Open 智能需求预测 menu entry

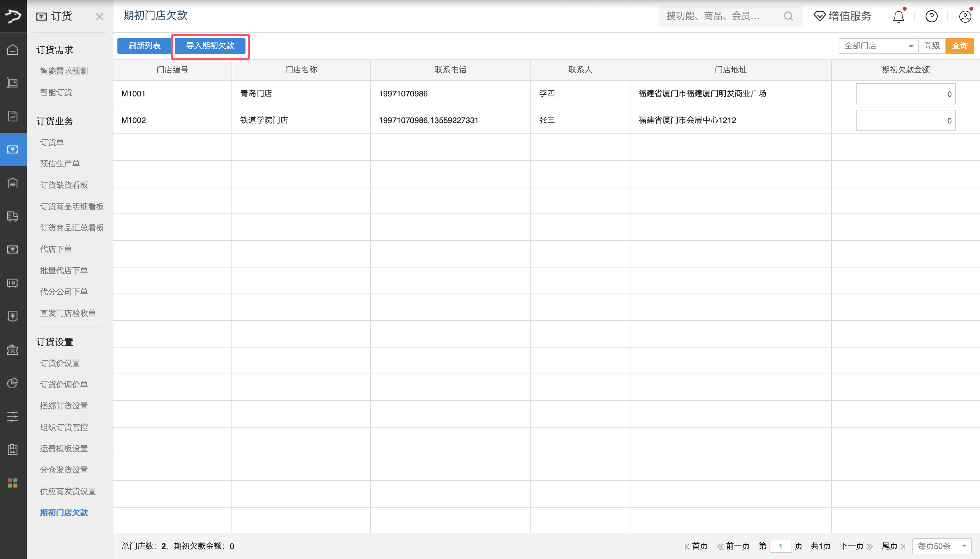click(64, 71)
